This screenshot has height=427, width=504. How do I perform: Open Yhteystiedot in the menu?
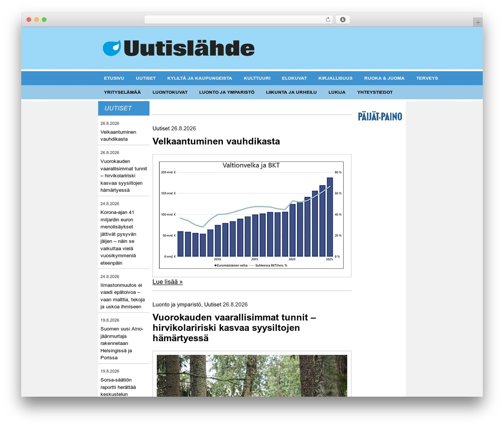[x=375, y=92]
